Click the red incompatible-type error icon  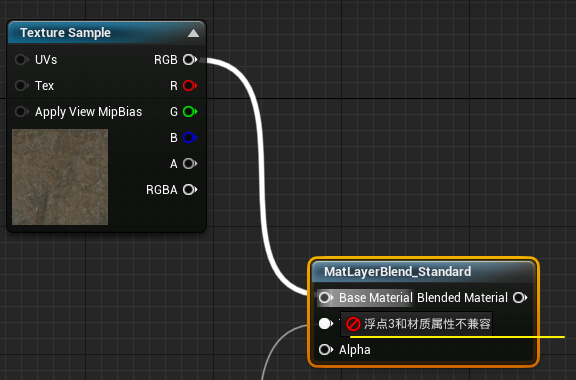353,324
